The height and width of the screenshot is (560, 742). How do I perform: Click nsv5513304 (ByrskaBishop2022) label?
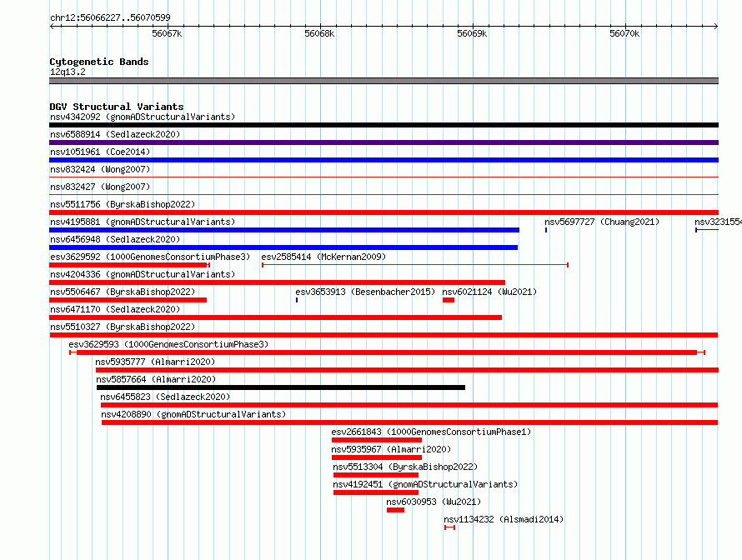[x=405, y=467]
